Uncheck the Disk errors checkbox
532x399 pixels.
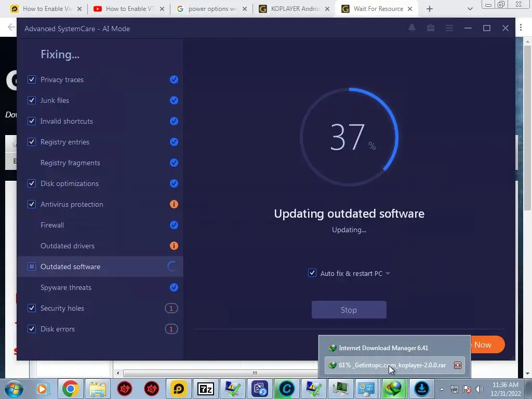32,329
